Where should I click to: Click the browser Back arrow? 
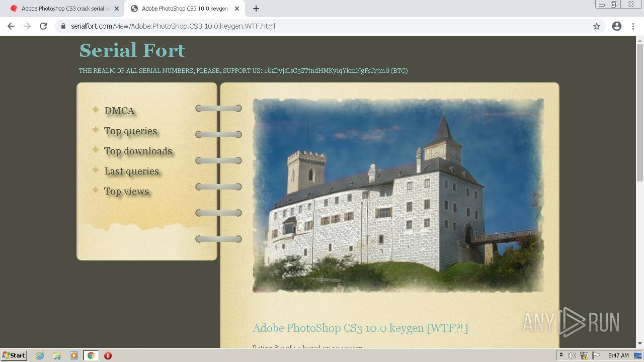click(11, 26)
